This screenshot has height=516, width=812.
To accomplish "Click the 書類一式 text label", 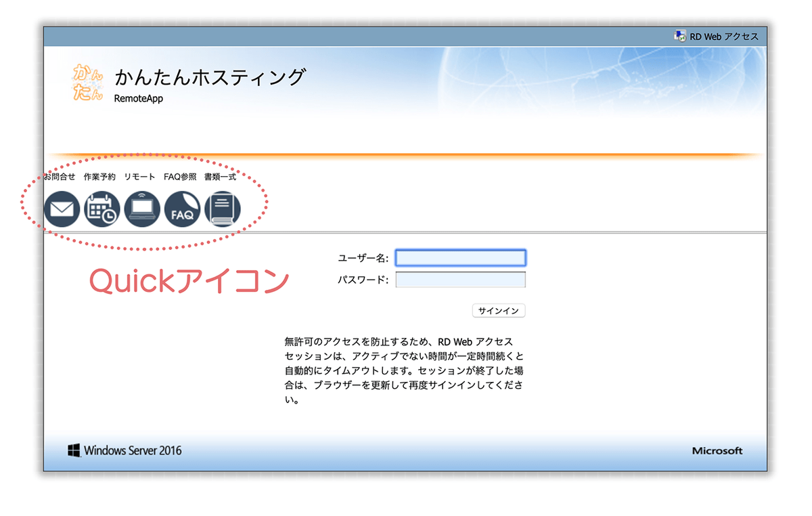I will click(220, 177).
